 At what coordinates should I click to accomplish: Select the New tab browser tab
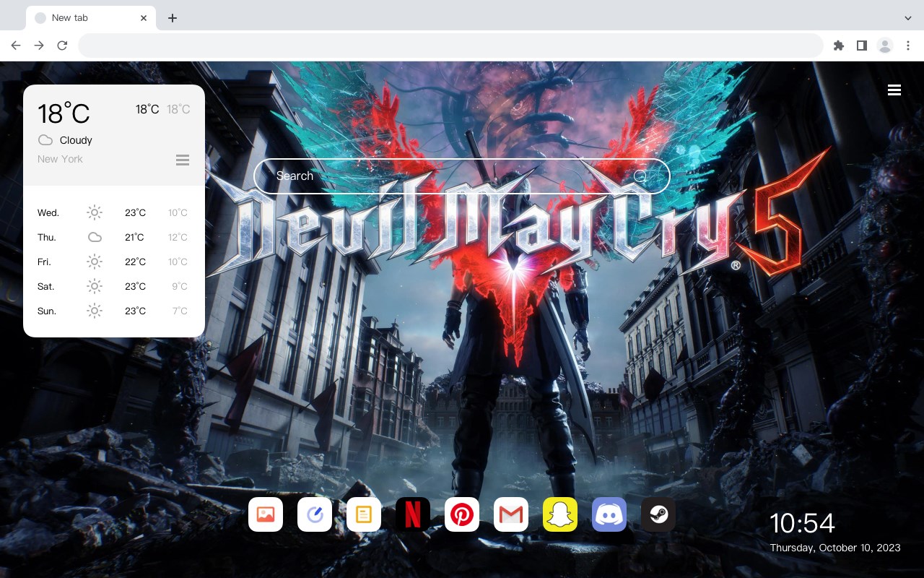tap(91, 18)
